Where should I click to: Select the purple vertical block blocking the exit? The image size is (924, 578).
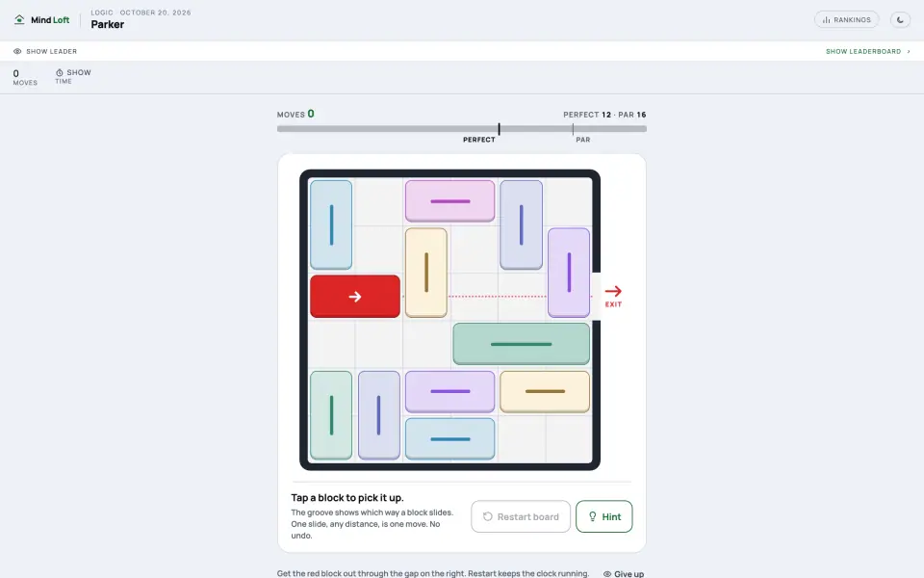click(x=569, y=273)
